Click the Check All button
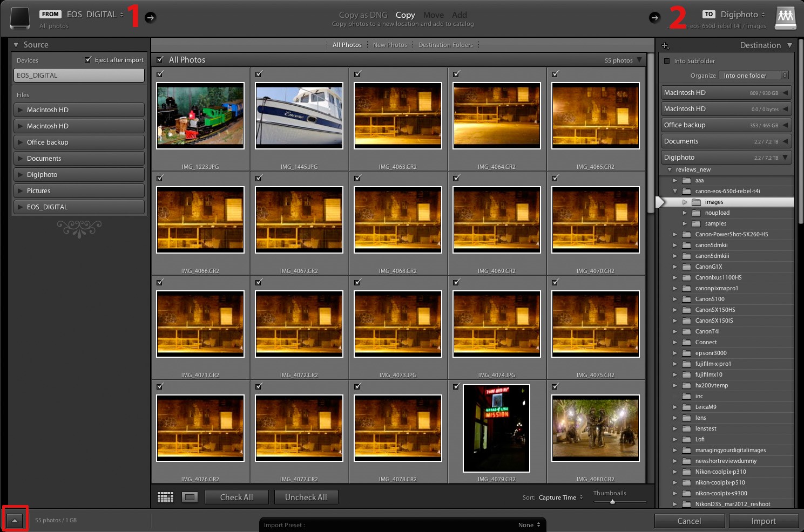804x532 pixels. pyautogui.click(x=237, y=497)
